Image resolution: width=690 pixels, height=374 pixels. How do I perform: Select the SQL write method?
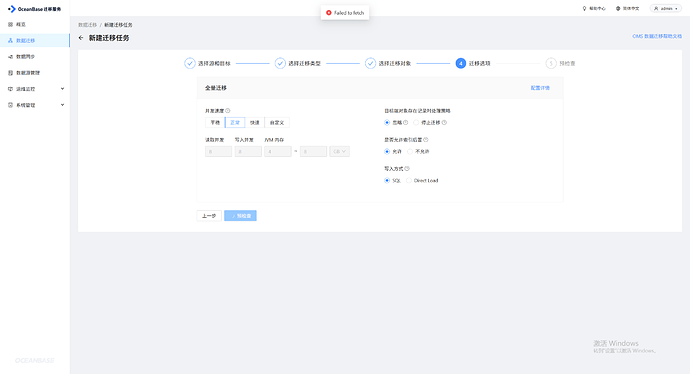[x=387, y=180]
